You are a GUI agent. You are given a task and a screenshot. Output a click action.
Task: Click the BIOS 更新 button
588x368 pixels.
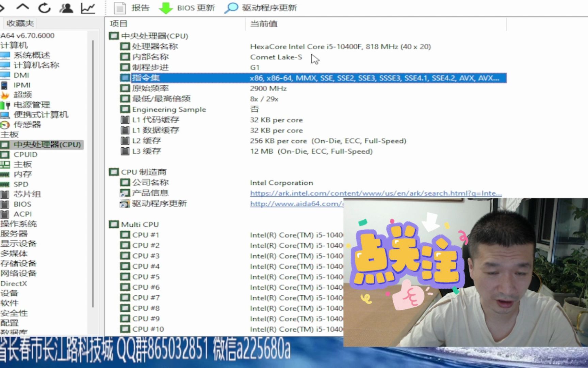[x=187, y=8]
